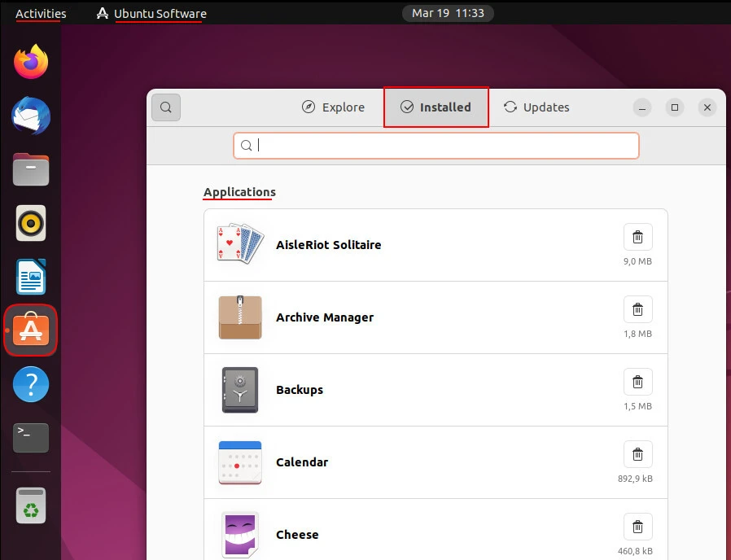This screenshot has height=560, width=731.
Task: Click the Backups safe icon
Action: [239, 389]
